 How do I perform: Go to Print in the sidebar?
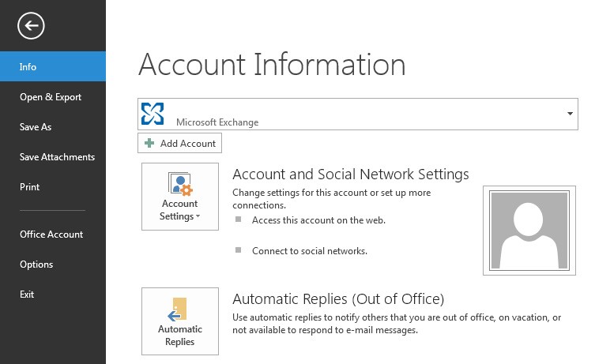pyautogui.click(x=29, y=187)
